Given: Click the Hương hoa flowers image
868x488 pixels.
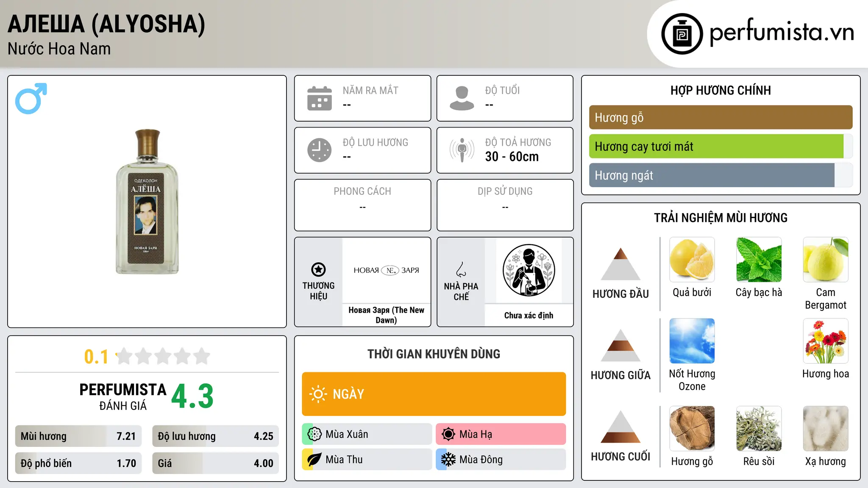Looking at the screenshot, I should click(x=826, y=341).
